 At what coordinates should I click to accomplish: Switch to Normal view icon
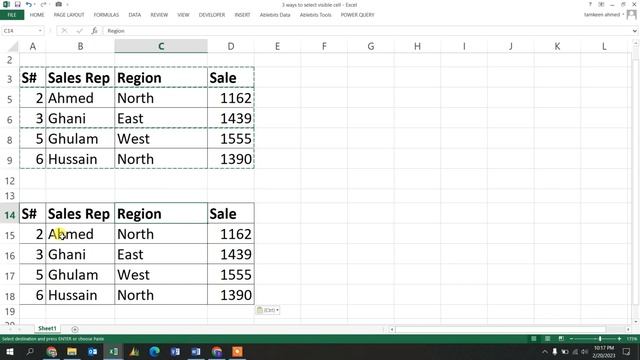(x=533, y=339)
